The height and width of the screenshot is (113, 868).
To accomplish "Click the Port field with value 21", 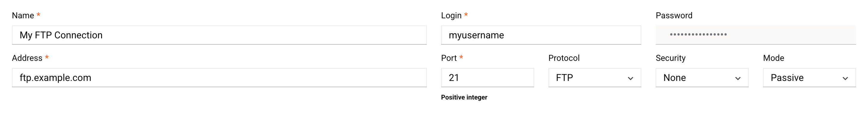I will pos(487,77).
